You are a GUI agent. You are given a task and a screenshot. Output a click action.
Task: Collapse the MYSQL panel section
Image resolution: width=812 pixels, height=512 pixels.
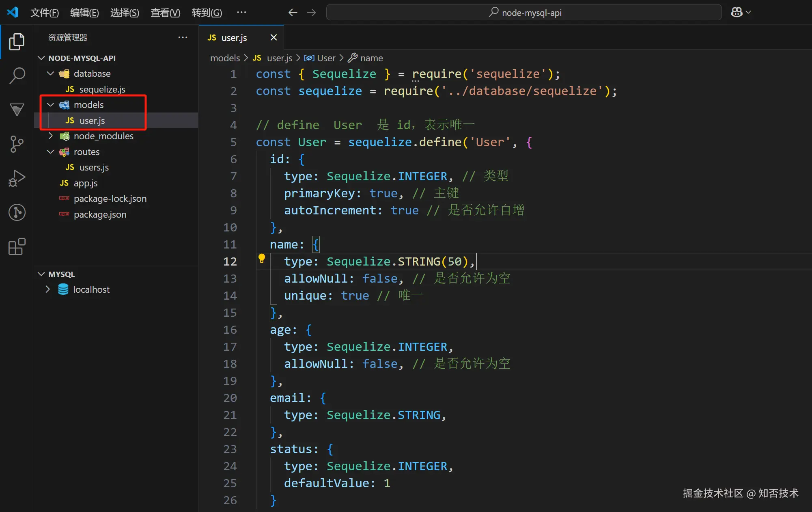click(x=41, y=274)
